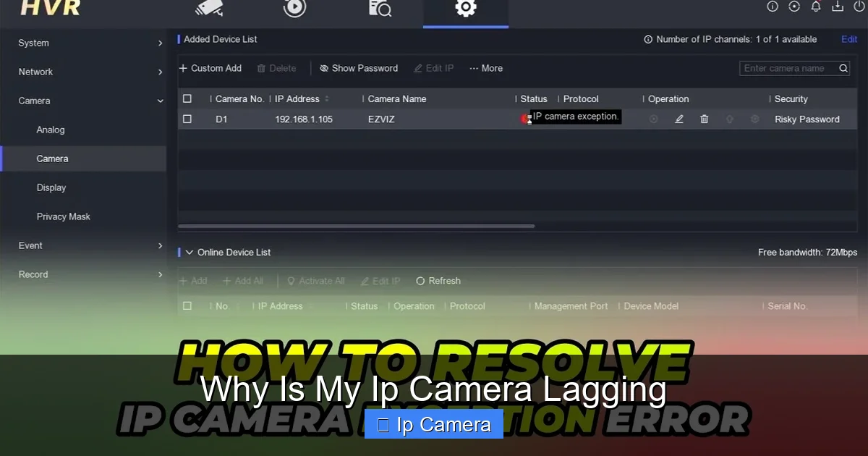Click the Device Model column header
Image resolution: width=868 pixels, height=456 pixels.
[x=651, y=306]
